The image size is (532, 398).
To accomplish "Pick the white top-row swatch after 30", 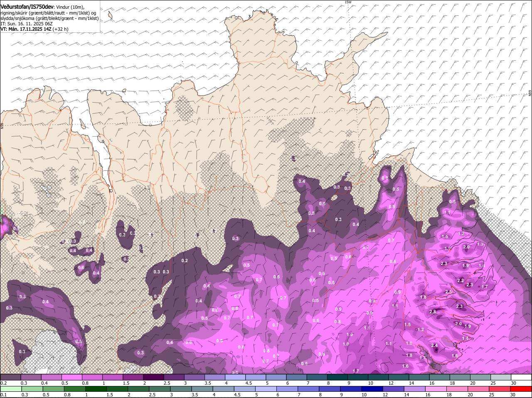I will coord(522,377).
